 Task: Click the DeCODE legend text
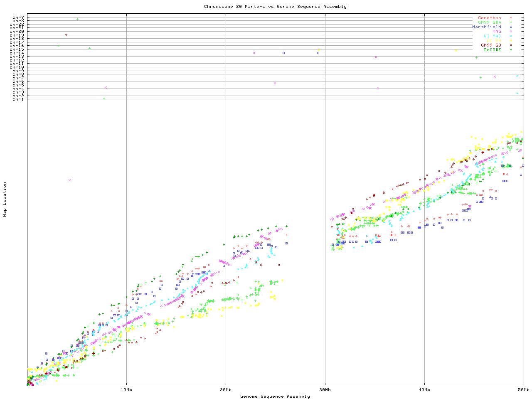click(x=492, y=50)
